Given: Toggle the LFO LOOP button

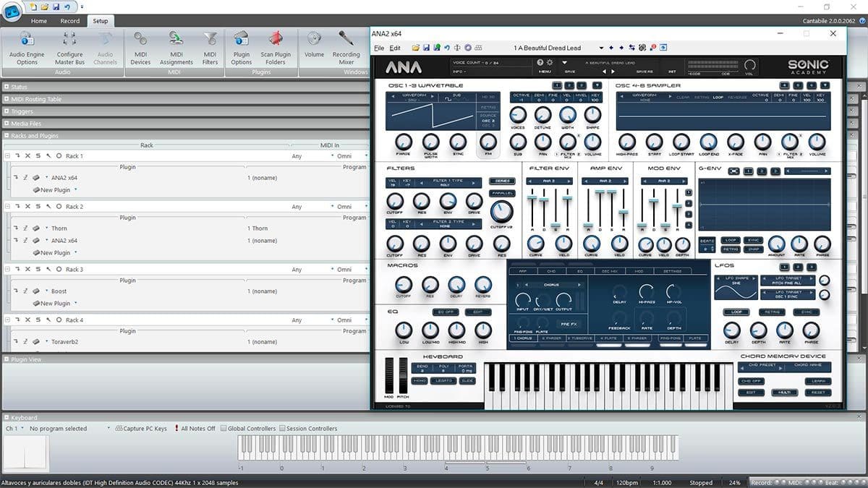Looking at the screenshot, I should pos(736,312).
